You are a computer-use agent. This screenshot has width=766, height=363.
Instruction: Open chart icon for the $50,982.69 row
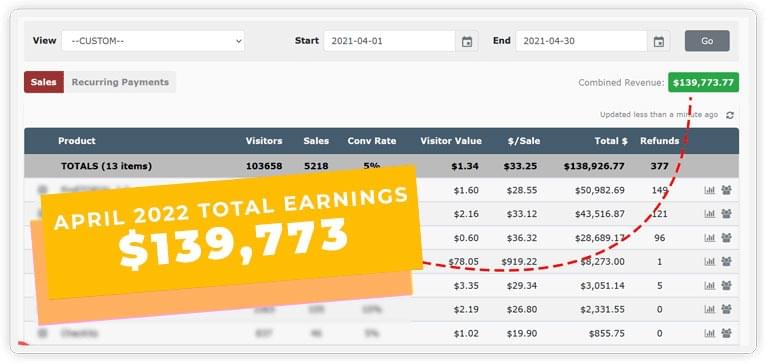click(x=709, y=190)
